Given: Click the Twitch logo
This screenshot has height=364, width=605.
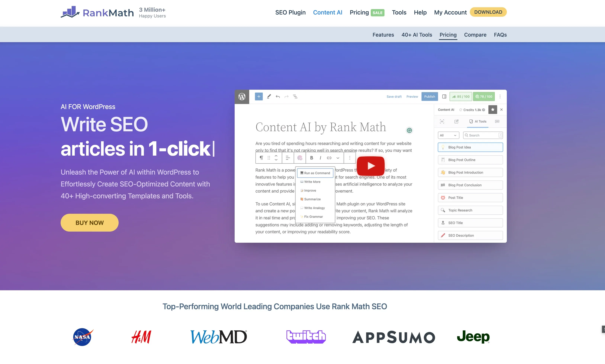Looking at the screenshot, I should click(x=306, y=337).
